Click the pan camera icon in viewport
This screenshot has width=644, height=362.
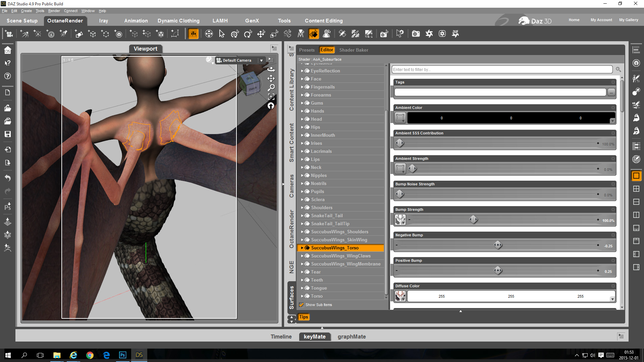pos(271,78)
